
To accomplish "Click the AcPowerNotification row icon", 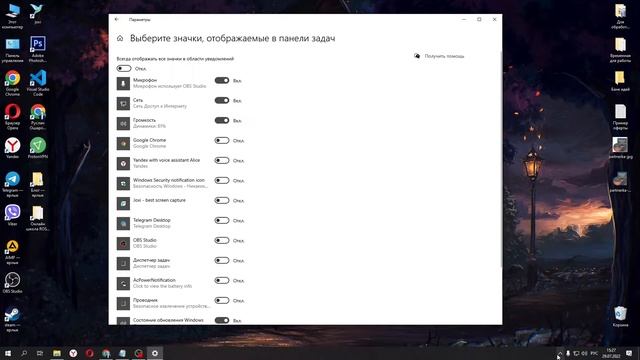I will pos(123,283).
